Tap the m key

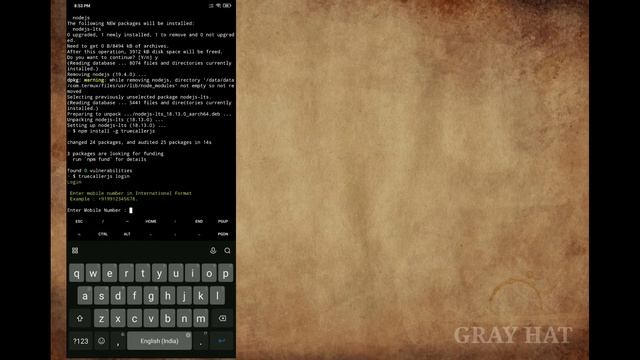pyautogui.click(x=200, y=318)
